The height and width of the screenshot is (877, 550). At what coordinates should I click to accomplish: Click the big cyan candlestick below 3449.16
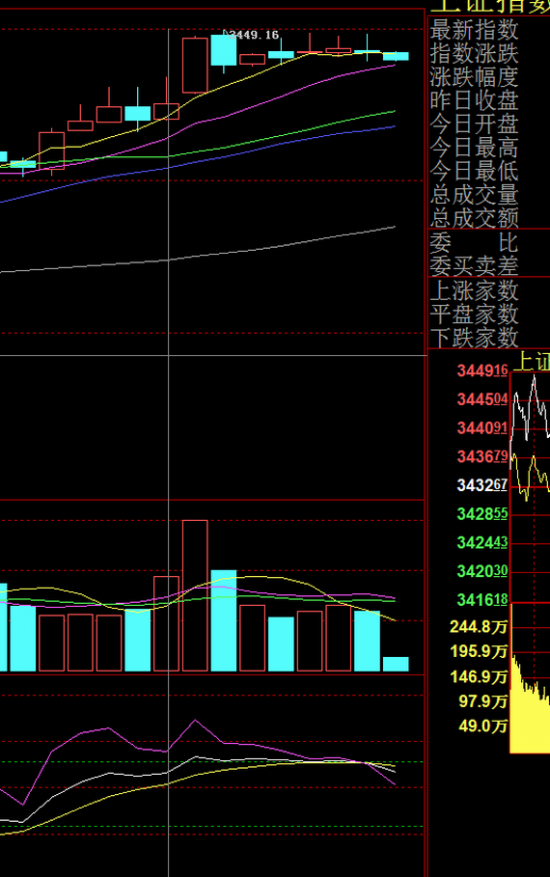tap(223, 50)
